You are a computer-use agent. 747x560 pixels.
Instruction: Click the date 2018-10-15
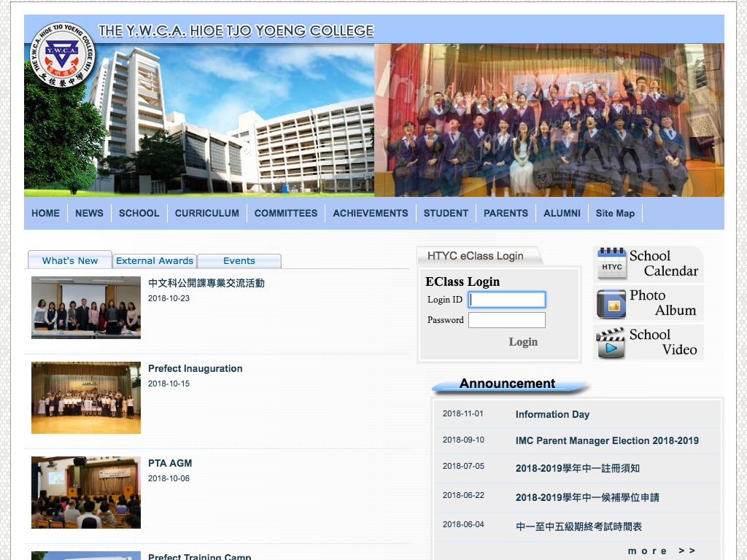click(169, 384)
